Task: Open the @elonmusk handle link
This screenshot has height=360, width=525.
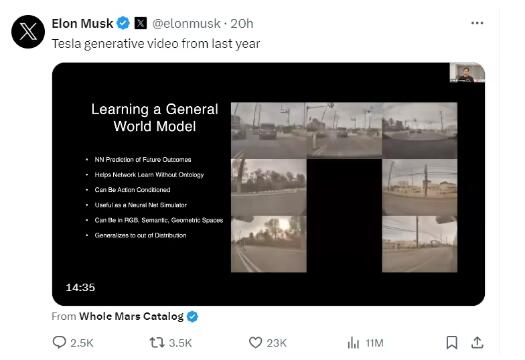Action: (186, 23)
